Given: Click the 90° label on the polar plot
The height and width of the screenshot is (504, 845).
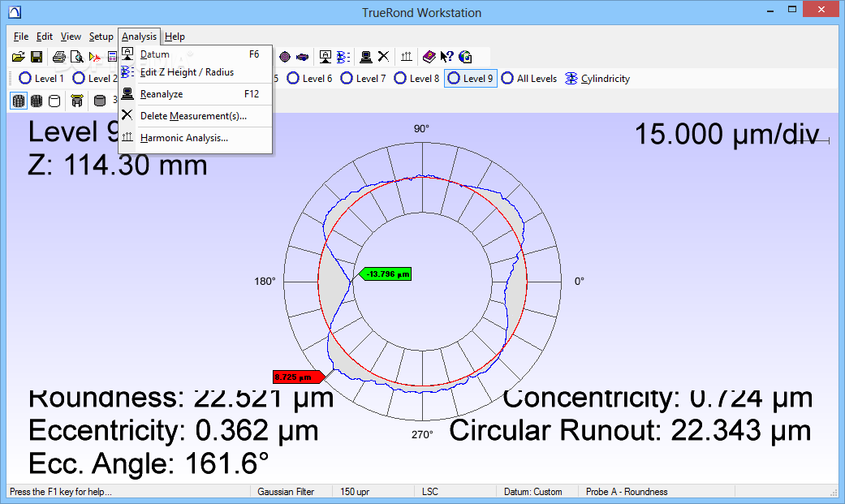Looking at the screenshot, I should pyautogui.click(x=421, y=128).
